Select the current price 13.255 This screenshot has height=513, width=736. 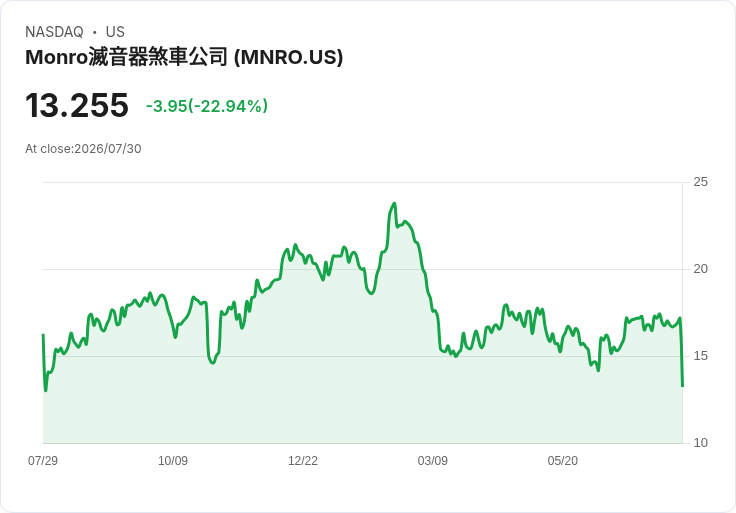(77, 105)
